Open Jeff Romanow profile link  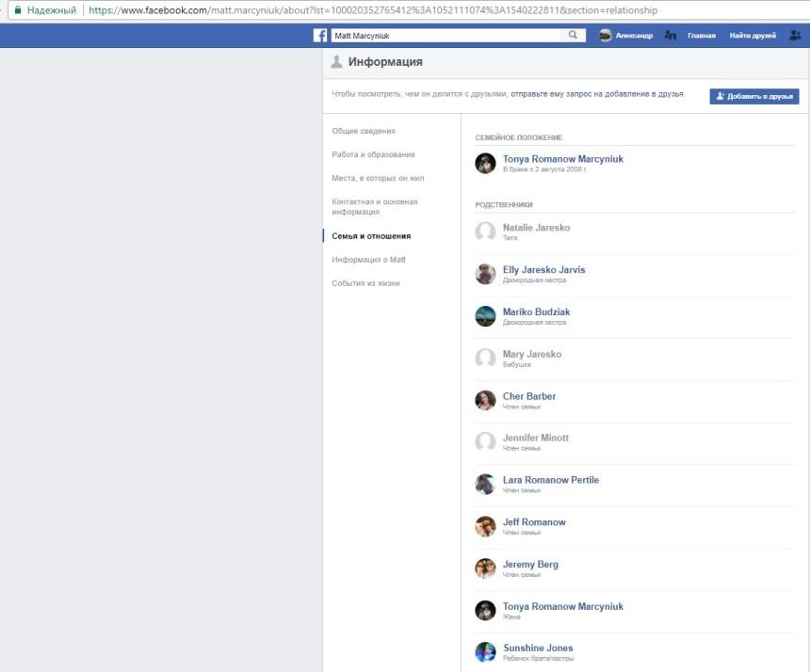[x=534, y=522]
